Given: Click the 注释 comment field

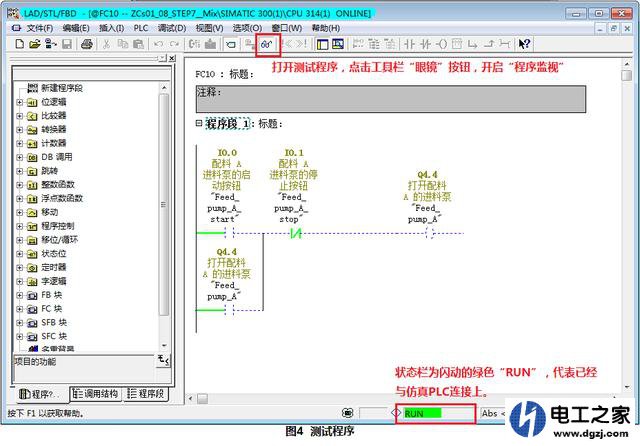Looking at the screenshot, I should [391, 99].
